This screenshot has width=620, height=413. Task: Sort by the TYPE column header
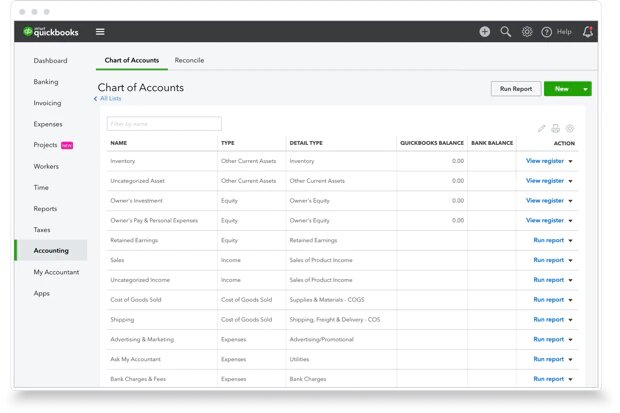pyautogui.click(x=228, y=143)
